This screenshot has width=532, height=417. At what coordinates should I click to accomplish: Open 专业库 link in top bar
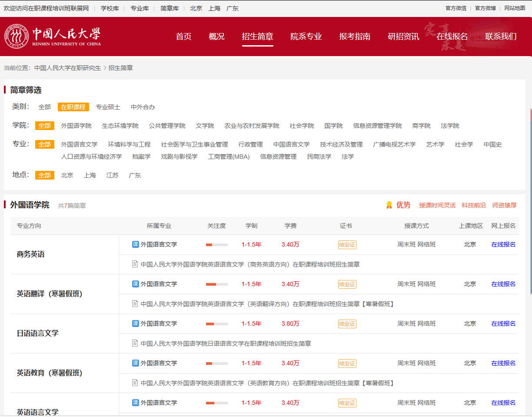(x=140, y=8)
